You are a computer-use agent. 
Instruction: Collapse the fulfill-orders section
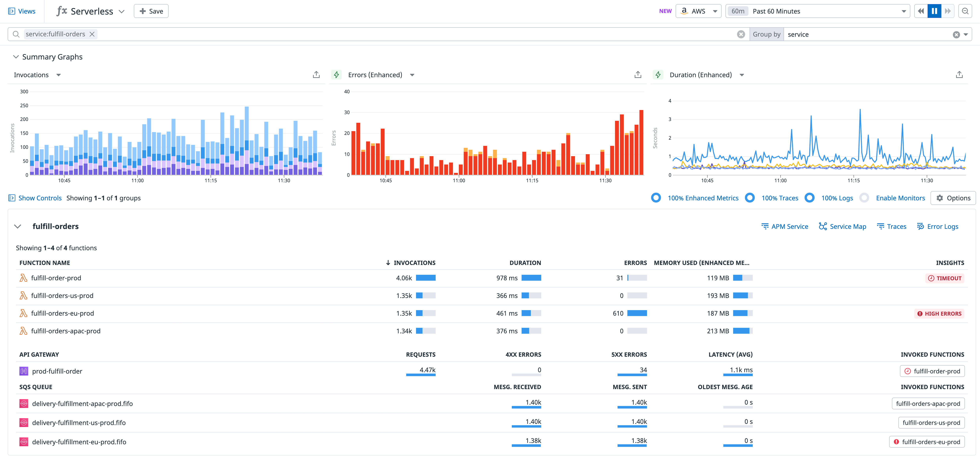coord(17,226)
